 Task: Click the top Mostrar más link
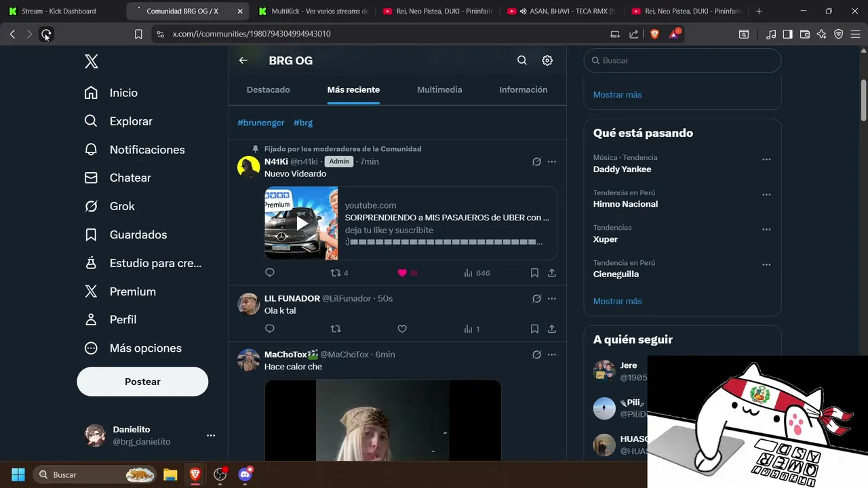617,95
